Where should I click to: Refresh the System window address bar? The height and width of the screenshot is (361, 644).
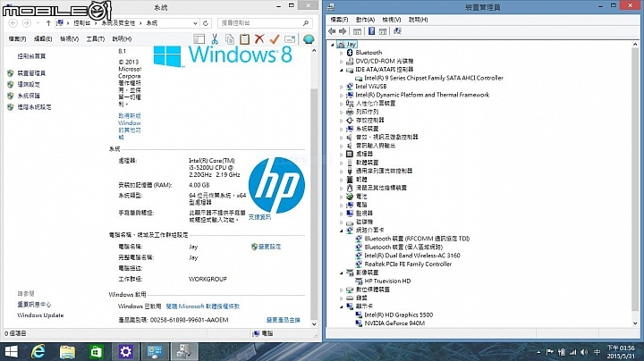tap(206, 23)
